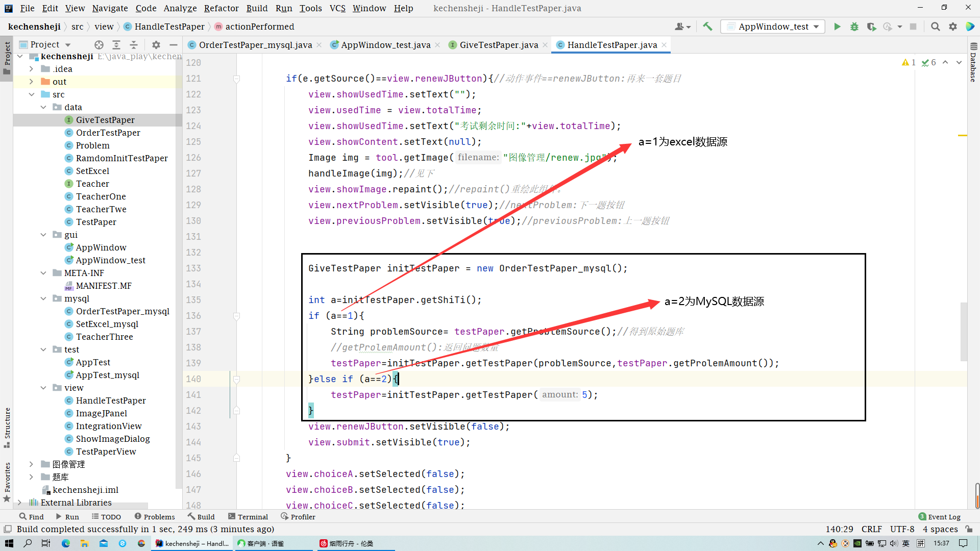Viewport: 980px width, 551px height.
Task: Toggle fold marker at line 136
Action: (x=236, y=316)
